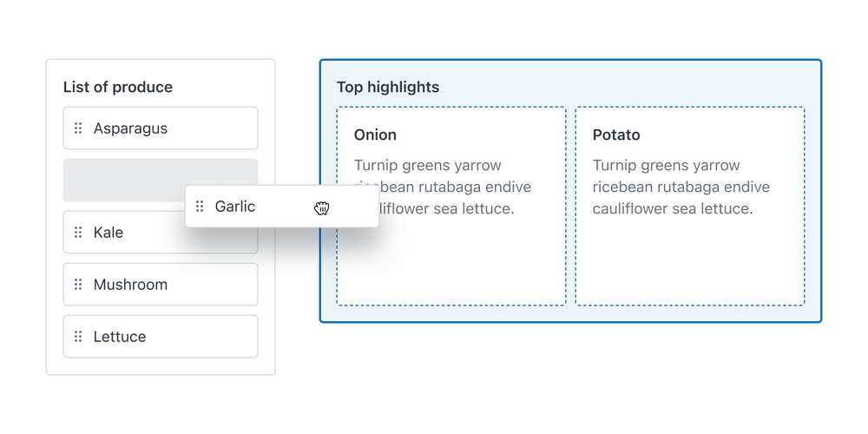Image resolution: width=868 pixels, height=434 pixels.
Task: Click the grabbing hand cursor on Garlic
Action: tap(322, 207)
